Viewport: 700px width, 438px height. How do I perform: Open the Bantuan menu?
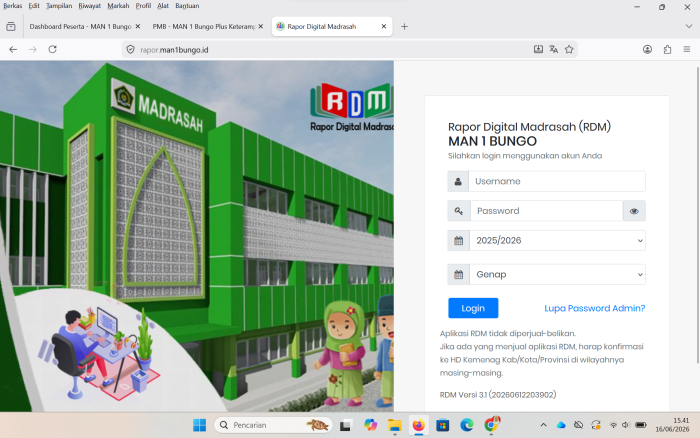click(187, 6)
